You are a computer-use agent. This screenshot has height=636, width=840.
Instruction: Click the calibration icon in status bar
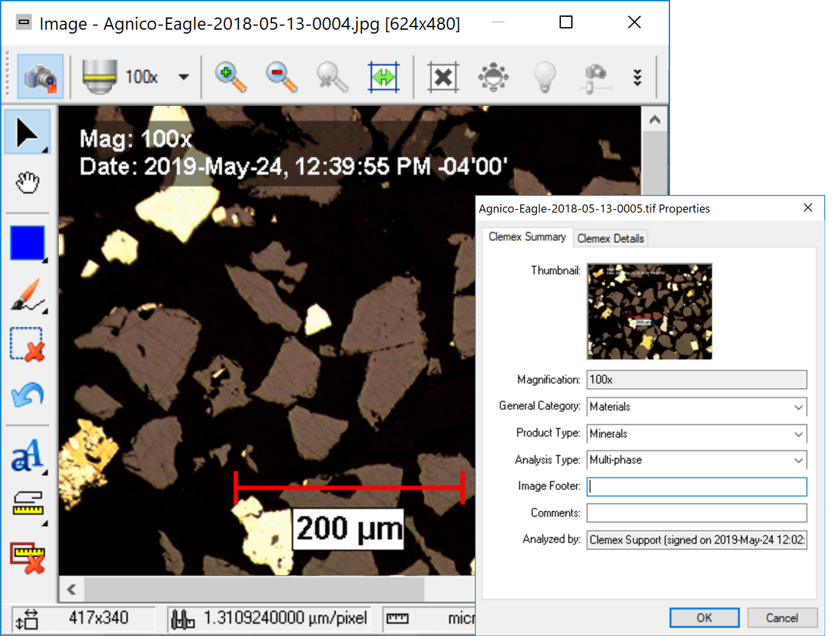coord(183,619)
